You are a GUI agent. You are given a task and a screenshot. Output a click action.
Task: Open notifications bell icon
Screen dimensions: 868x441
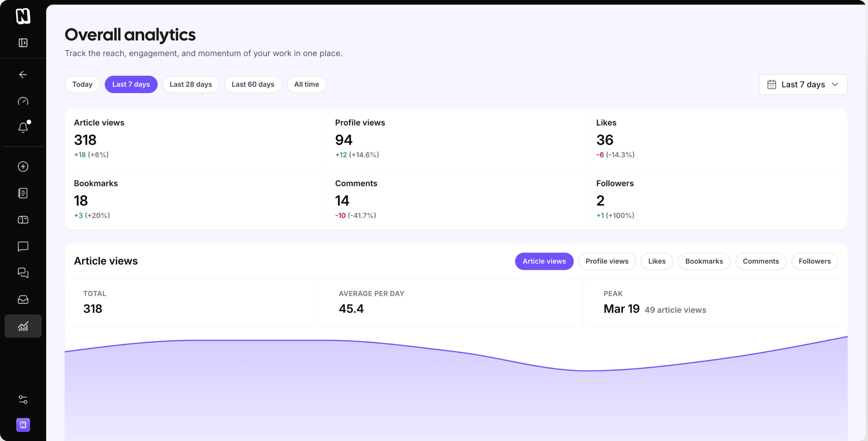pyautogui.click(x=23, y=128)
